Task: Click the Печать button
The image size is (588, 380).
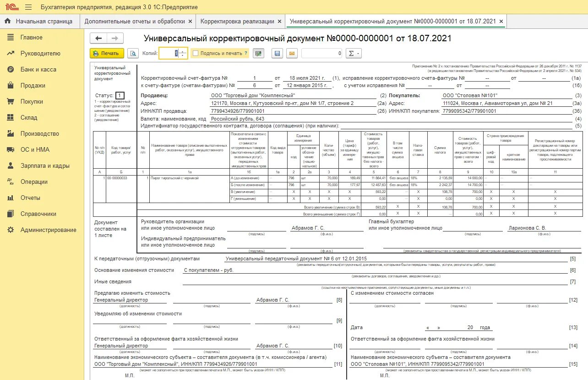Action: (107, 53)
